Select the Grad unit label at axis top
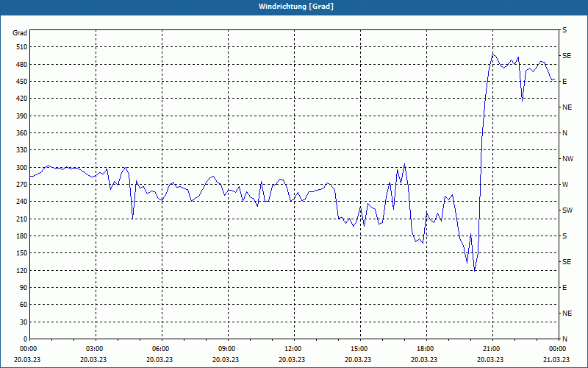 tap(20, 33)
